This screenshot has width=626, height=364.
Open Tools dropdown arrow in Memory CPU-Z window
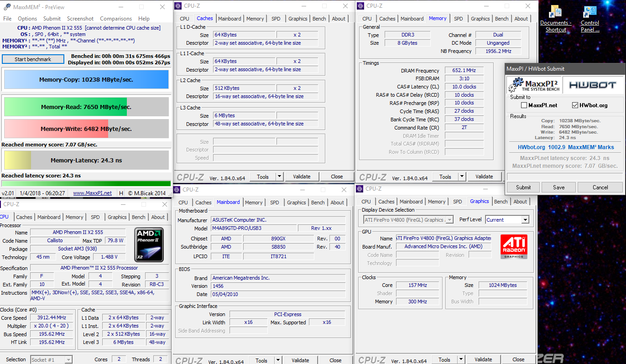462,177
